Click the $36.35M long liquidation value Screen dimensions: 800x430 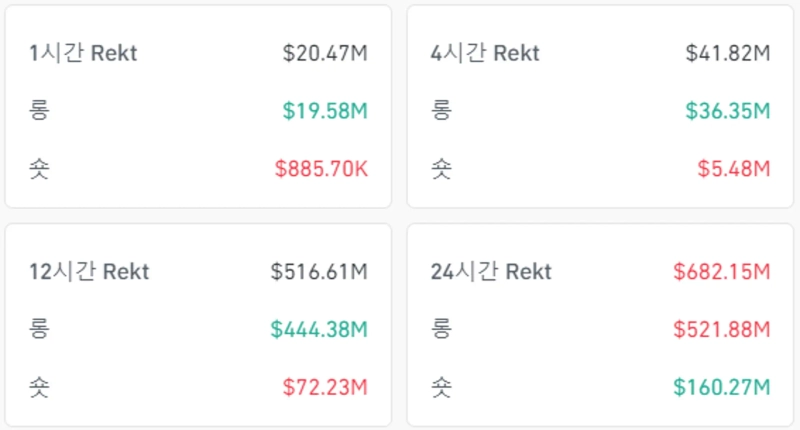[728, 111]
